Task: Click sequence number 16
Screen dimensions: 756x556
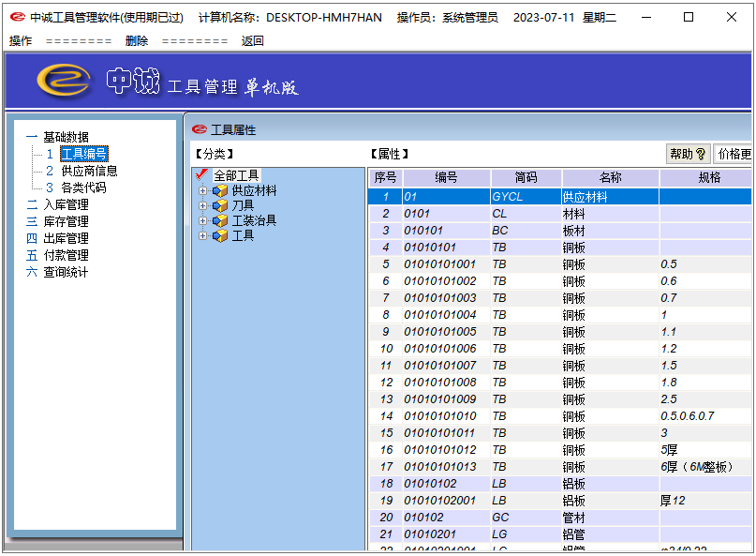Action: click(386, 450)
